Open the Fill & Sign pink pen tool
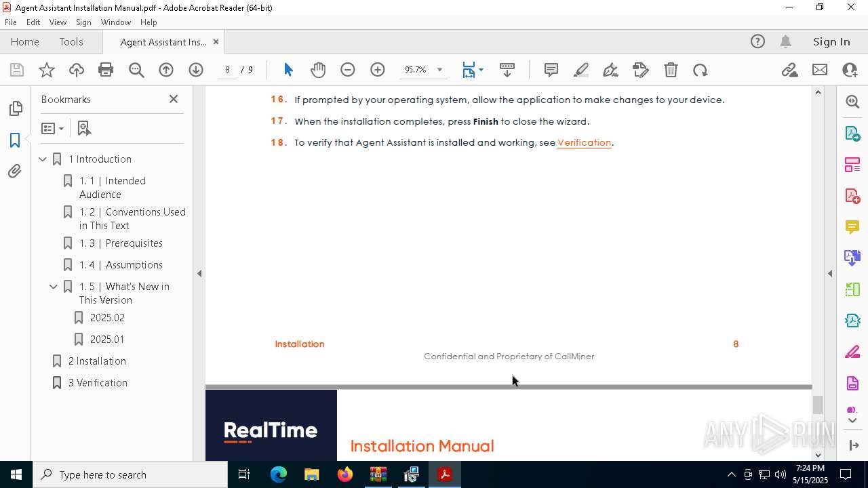868x488 pixels. (x=852, y=352)
